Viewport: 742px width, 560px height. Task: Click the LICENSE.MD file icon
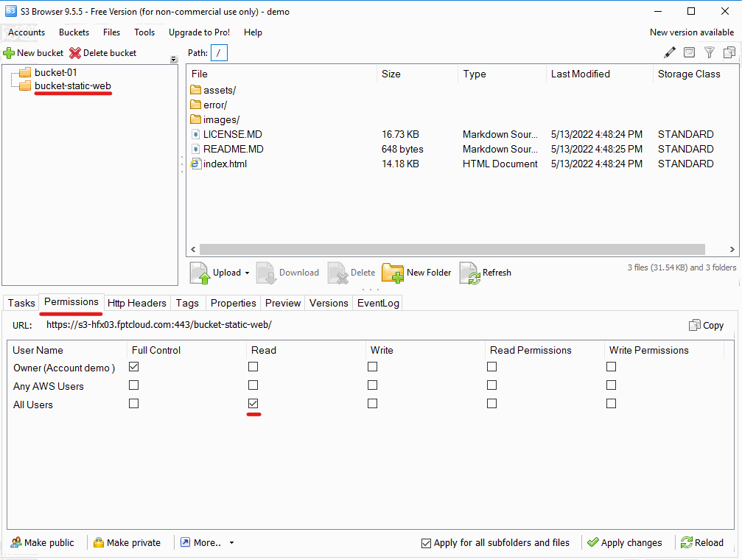pos(195,134)
